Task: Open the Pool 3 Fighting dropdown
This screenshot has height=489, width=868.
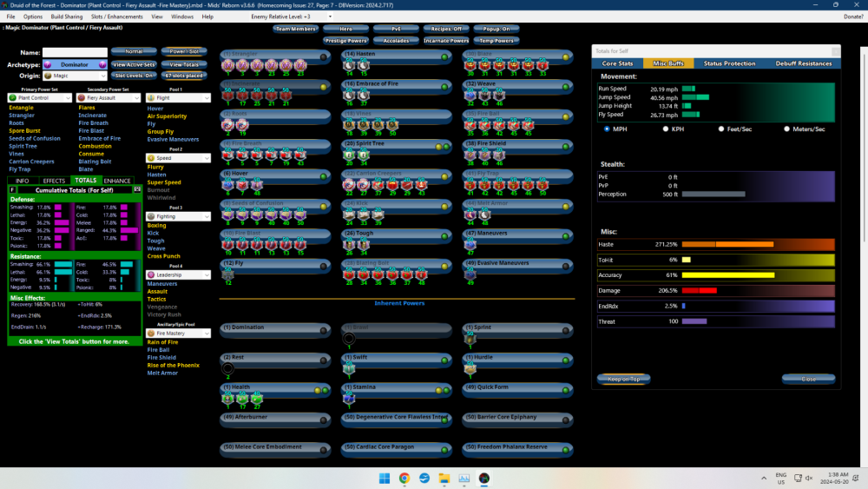Action: coord(178,216)
